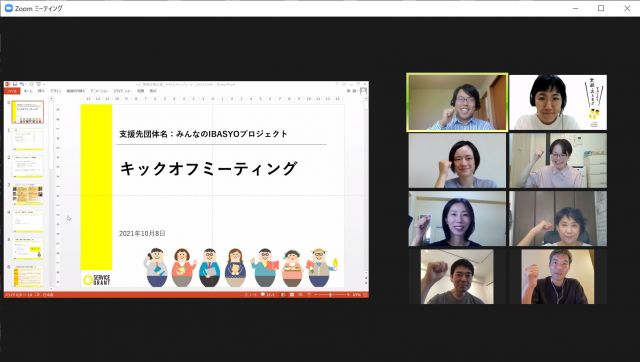Switch to the Slide Show (スライドショー) ribbon tab

(x=122, y=91)
